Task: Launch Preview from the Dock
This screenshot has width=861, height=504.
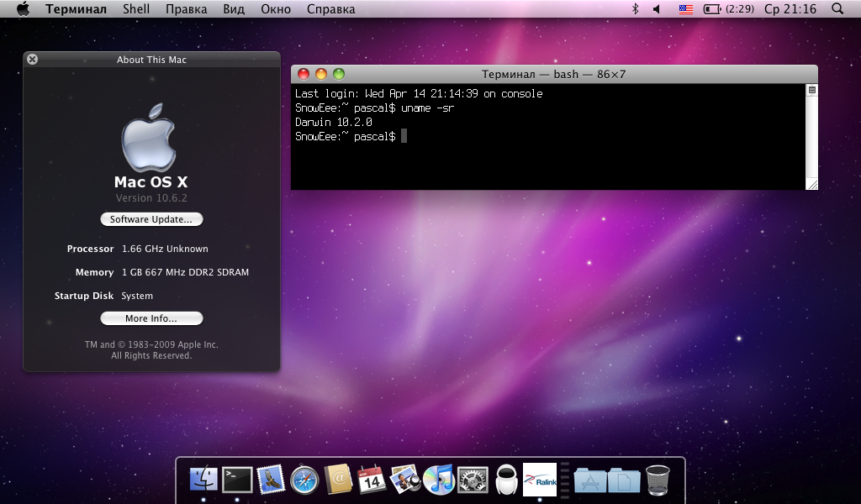Action: (x=405, y=480)
